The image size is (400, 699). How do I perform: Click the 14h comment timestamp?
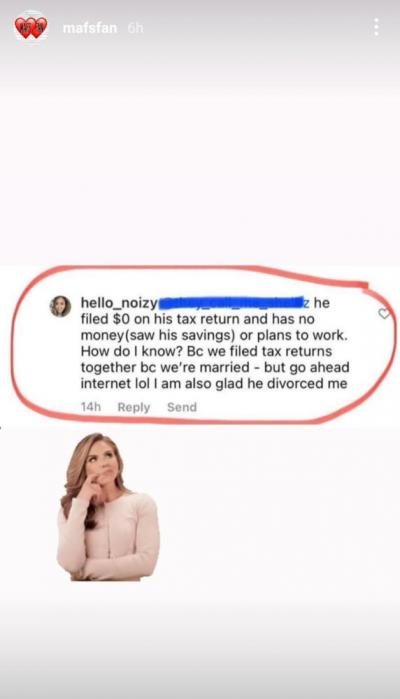coord(91,407)
